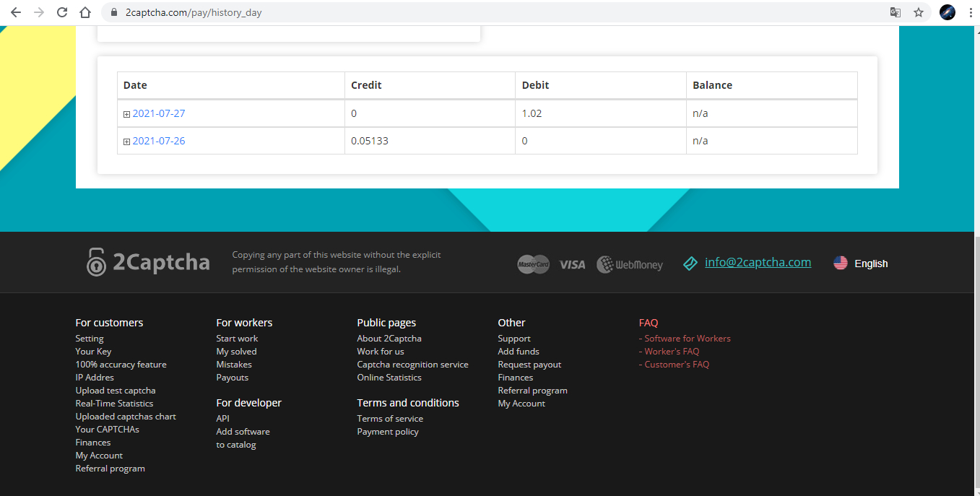The width and height of the screenshot is (980, 496).
Task: Open the 2021-07-27 date link
Action: (x=159, y=113)
